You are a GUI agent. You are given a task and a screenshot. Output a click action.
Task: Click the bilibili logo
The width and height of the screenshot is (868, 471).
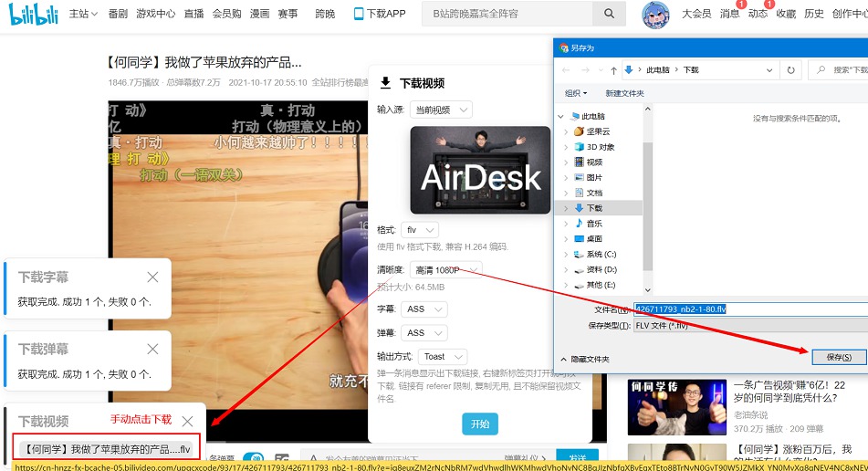point(33,14)
